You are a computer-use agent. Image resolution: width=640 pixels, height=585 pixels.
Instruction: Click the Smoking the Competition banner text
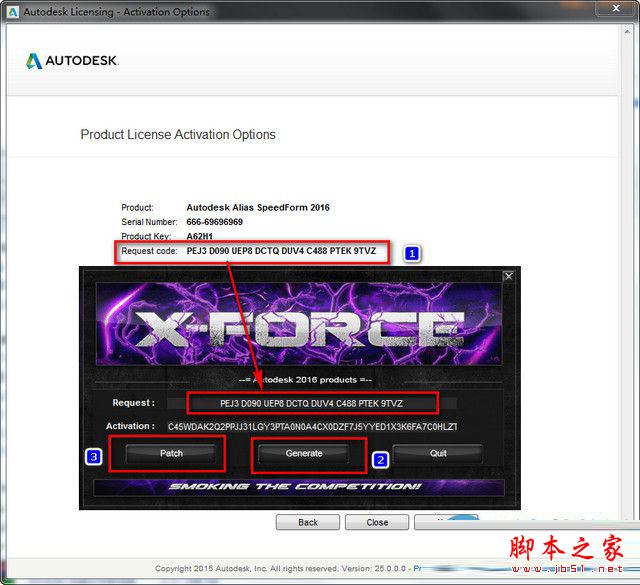click(x=295, y=487)
